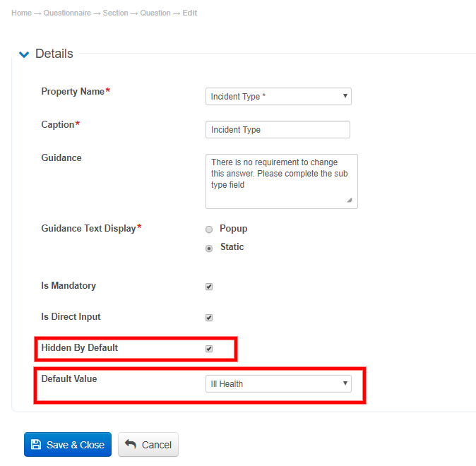Click the floppy disk save icon
476x466 pixels.
coord(37,445)
